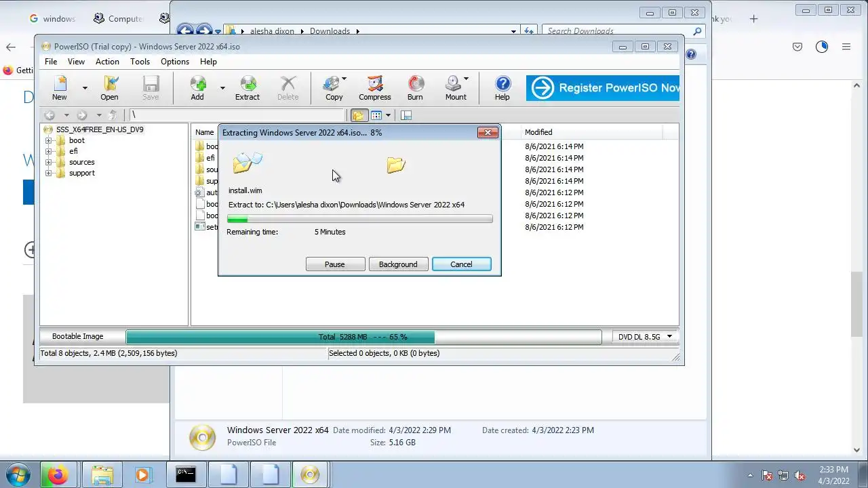This screenshot has width=868, height=488.
Task: Send extraction to Background
Action: (x=398, y=264)
